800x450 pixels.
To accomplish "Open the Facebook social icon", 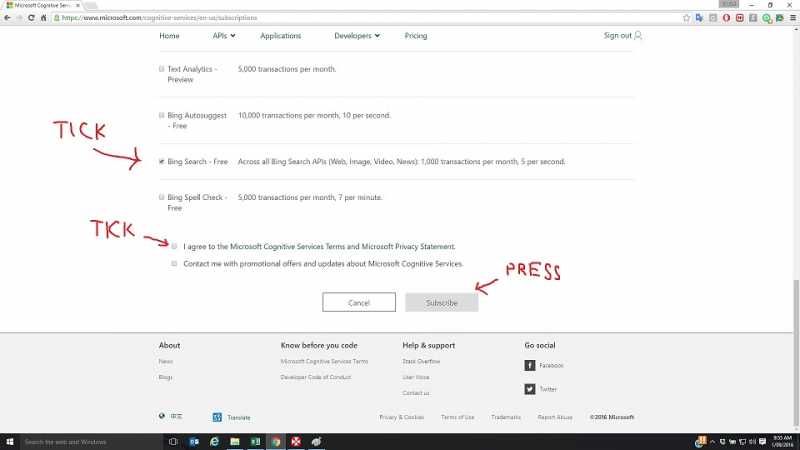I will pos(530,365).
